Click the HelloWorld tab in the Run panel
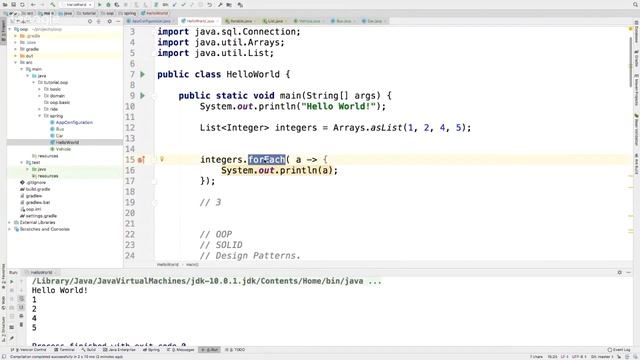 pyautogui.click(x=41, y=272)
